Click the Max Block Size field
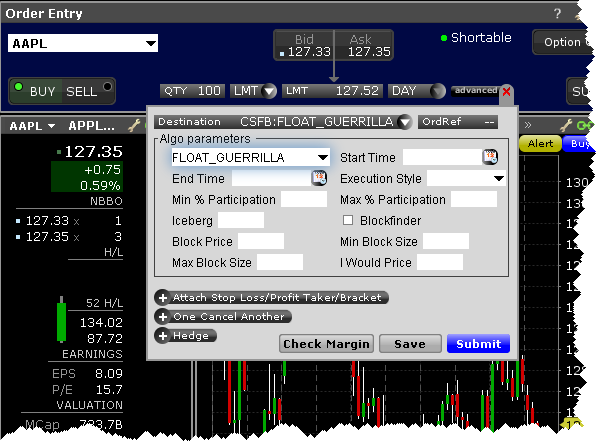The image size is (603, 446). pos(280,262)
